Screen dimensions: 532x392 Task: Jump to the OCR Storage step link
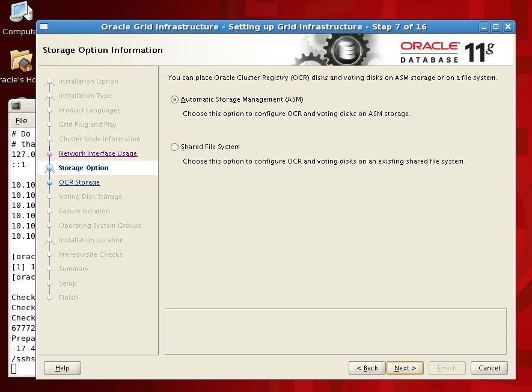79,182
